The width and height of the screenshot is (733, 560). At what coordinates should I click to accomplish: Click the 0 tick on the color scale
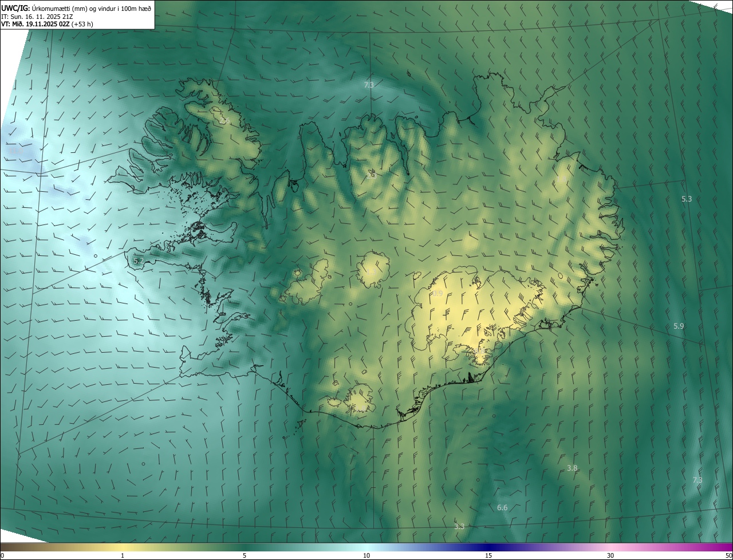pos(2,555)
